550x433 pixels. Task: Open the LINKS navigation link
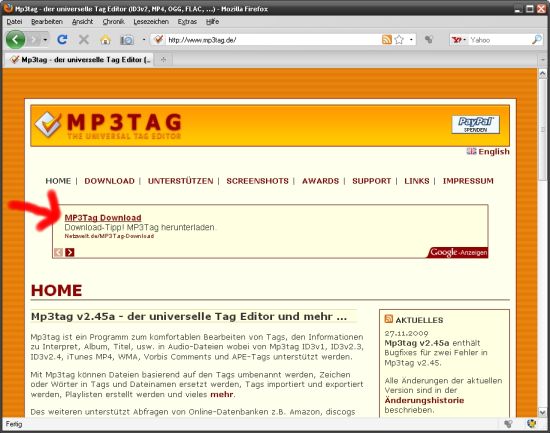417,181
